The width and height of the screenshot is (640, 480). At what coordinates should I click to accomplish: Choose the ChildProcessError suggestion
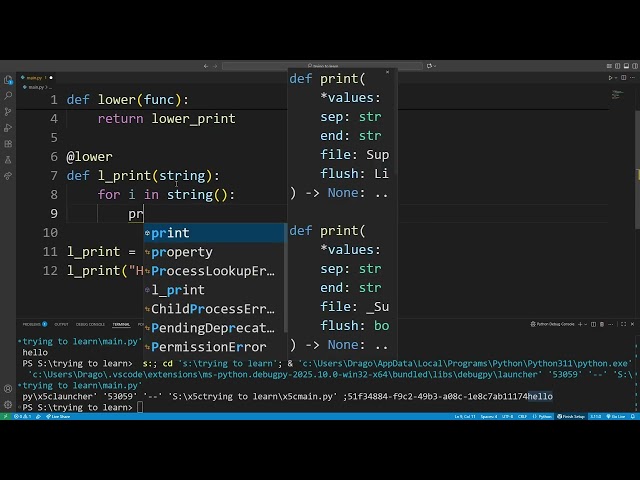click(214, 309)
